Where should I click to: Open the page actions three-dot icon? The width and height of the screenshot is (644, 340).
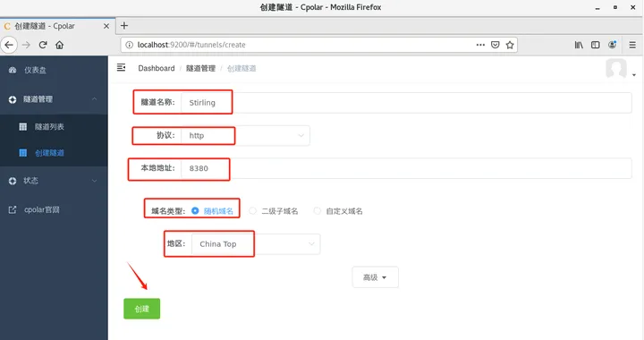point(480,45)
